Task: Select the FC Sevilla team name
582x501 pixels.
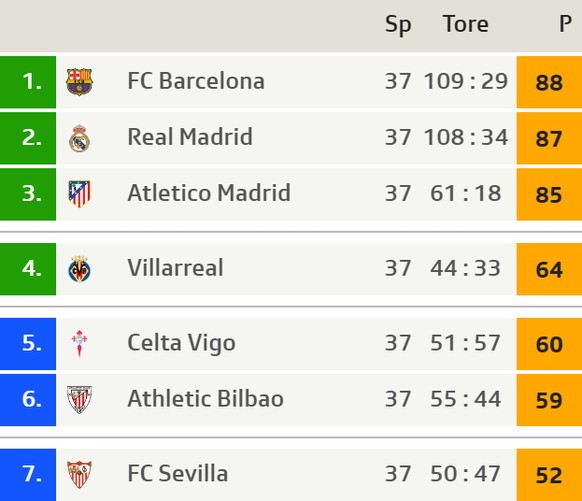Action: (178, 474)
